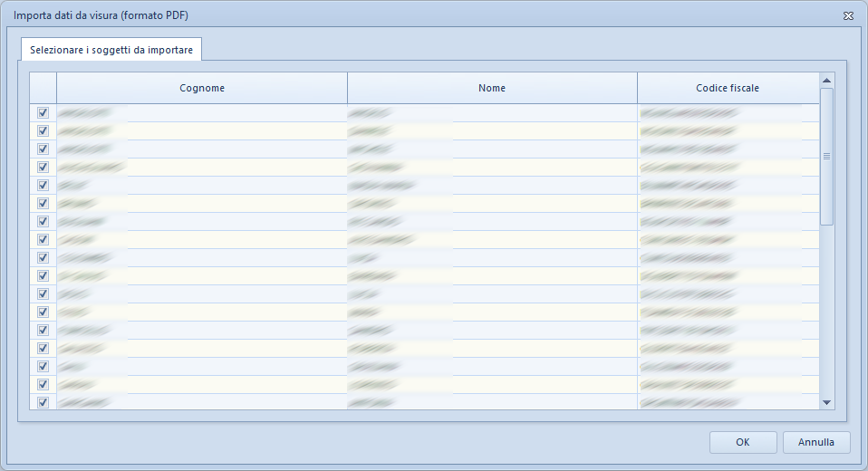Click the scrollbar up arrow
The width and height of the screenshot is (868, 471).
point(826,81)
